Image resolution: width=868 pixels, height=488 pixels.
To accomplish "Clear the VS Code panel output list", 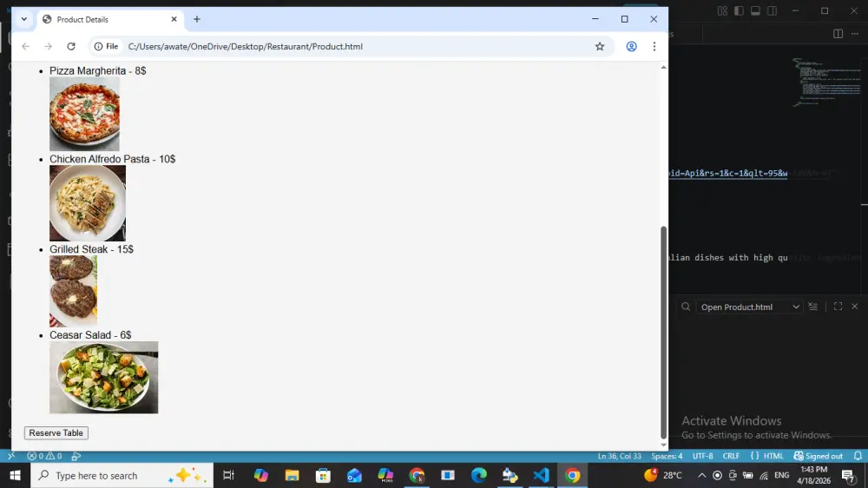I will point(812,307).
